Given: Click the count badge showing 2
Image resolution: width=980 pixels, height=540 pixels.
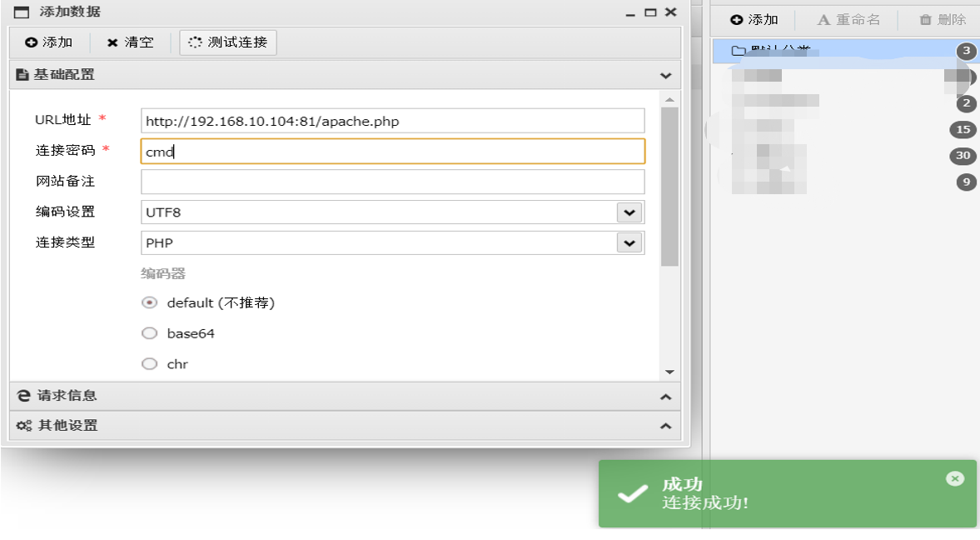Looking at the screenshot, I should pyautogui.click(x=966, y=103).
